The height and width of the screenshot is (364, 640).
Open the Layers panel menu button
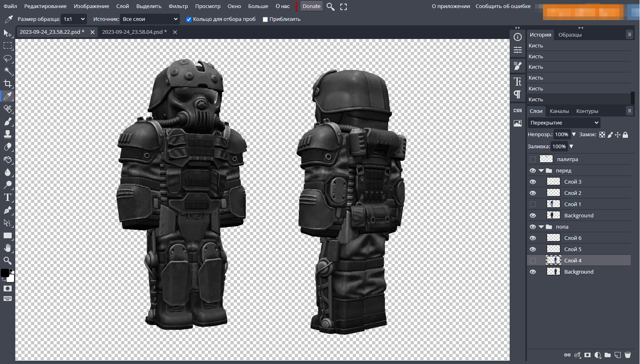(630, 110)
